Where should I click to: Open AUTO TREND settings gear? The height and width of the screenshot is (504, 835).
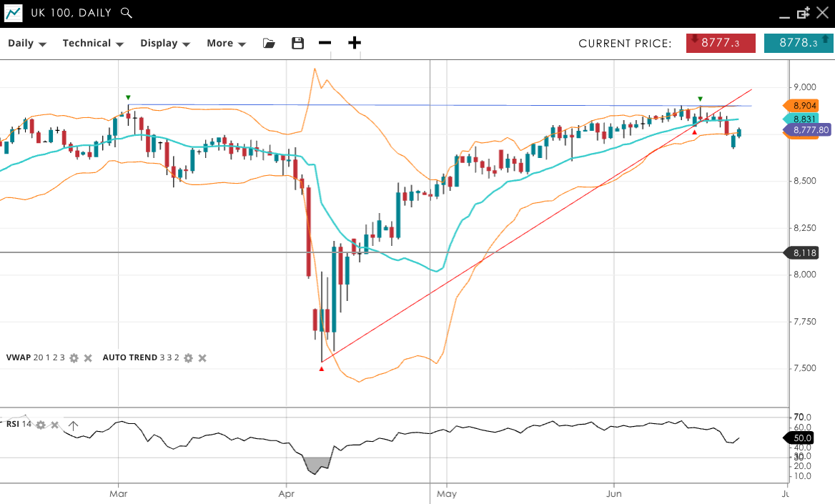(188, 357)
